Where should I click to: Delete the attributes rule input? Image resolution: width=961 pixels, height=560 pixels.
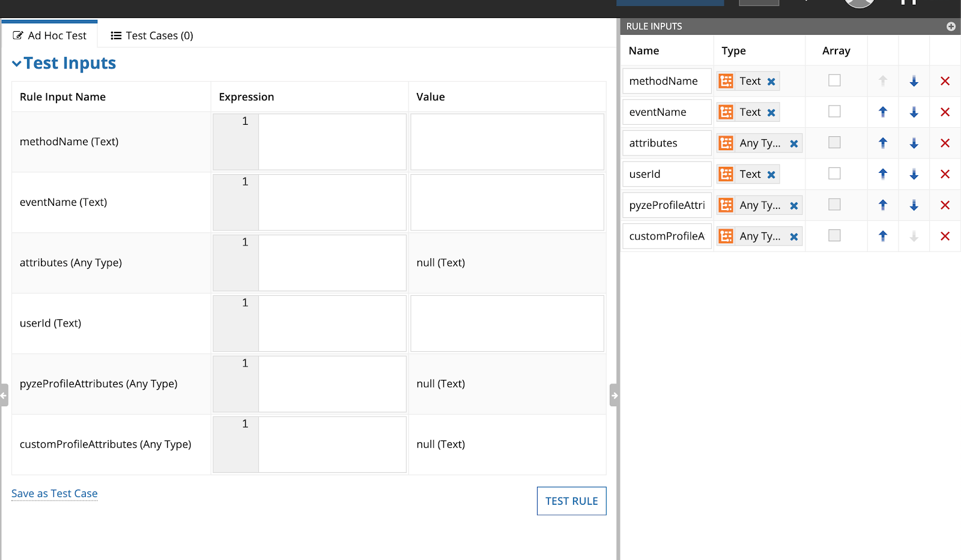coord(945,143)
